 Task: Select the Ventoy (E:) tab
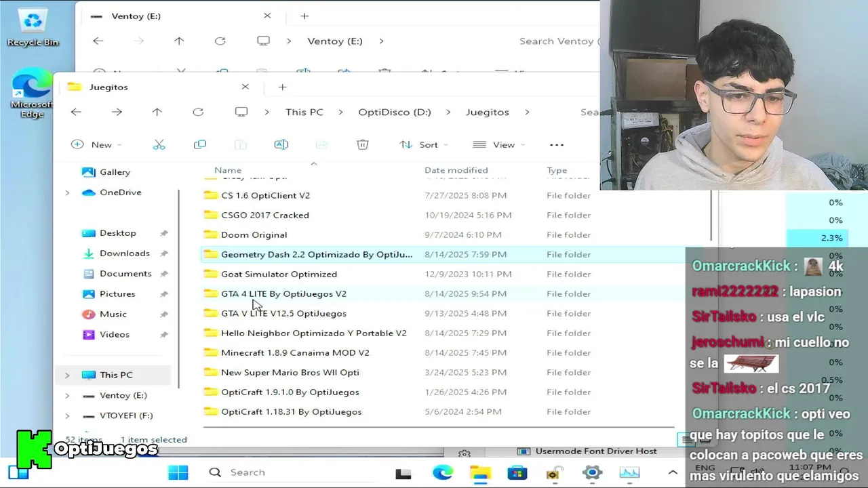tap(180, 16)
